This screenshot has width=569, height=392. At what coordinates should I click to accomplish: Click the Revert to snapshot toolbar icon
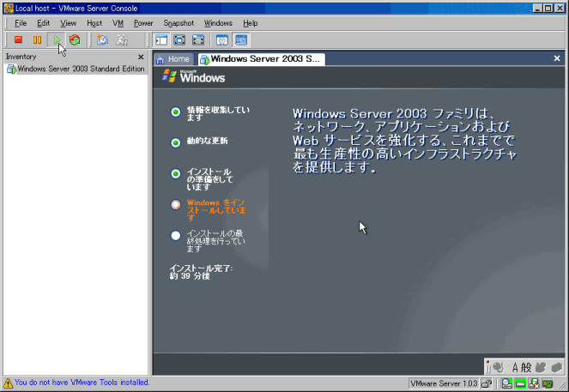tap(122, 40)
